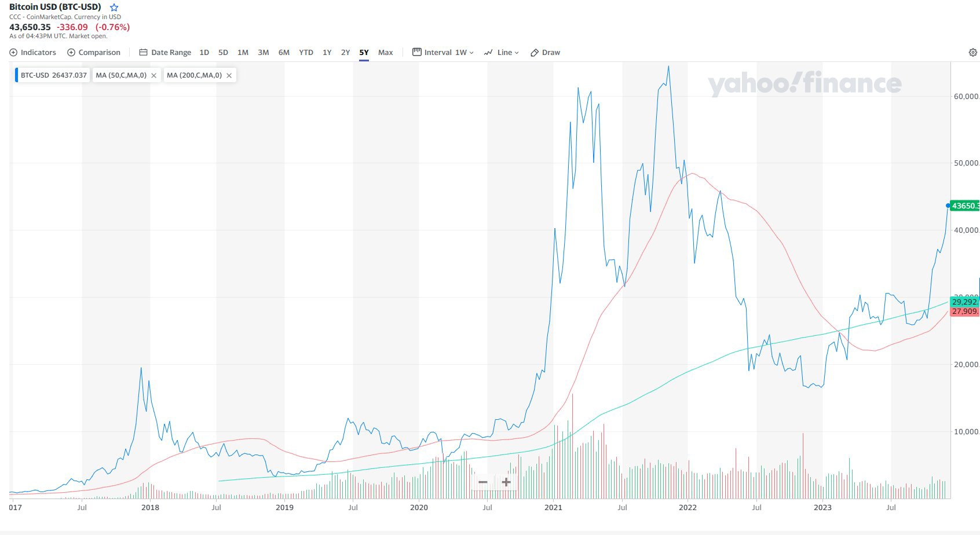Switch to the YTD range
This screenshot has height=535, width=980.
(306, 53)
